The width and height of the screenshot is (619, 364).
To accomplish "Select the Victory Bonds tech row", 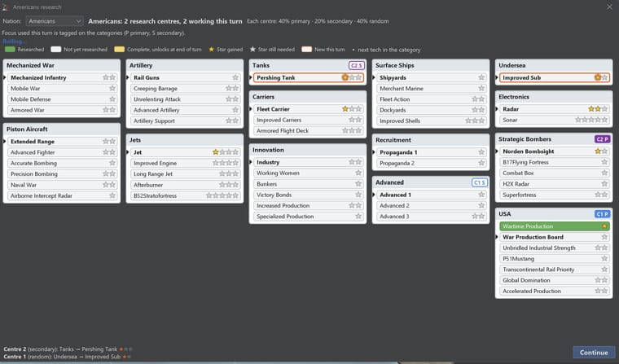I will pyautogui.click(x=309, y=195).
